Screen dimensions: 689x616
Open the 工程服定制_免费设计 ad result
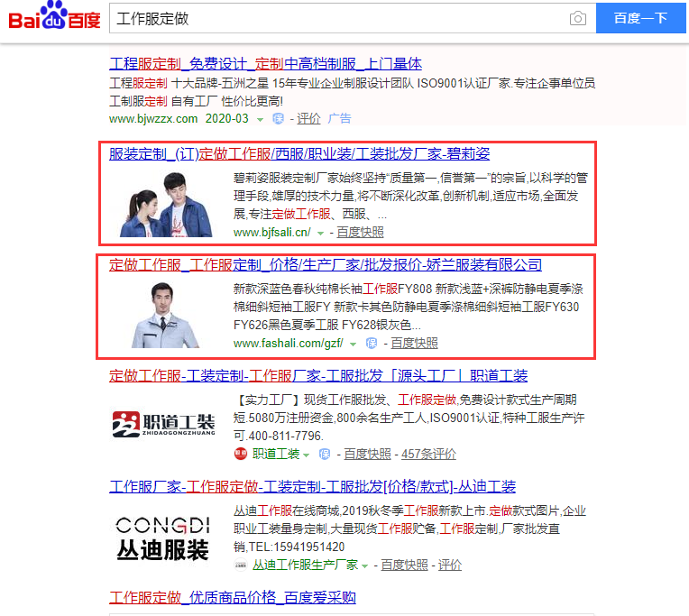click(265, 64)
